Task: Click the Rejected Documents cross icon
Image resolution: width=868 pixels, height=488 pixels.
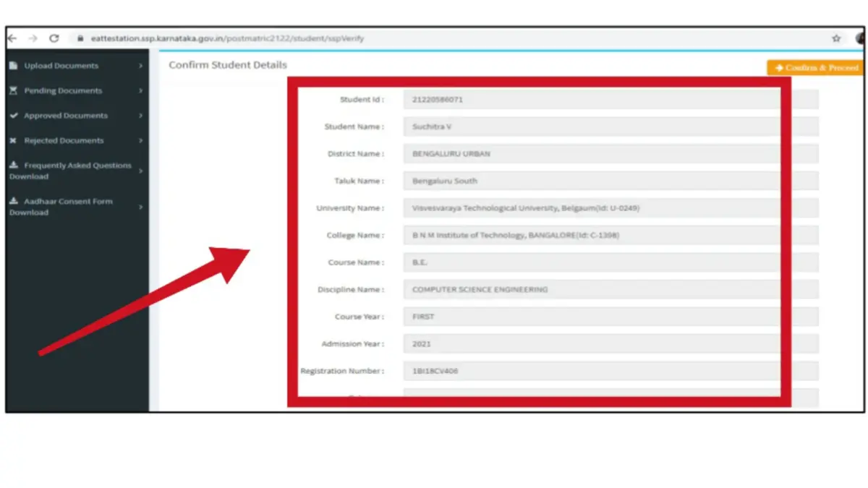Action: [14, 141]
